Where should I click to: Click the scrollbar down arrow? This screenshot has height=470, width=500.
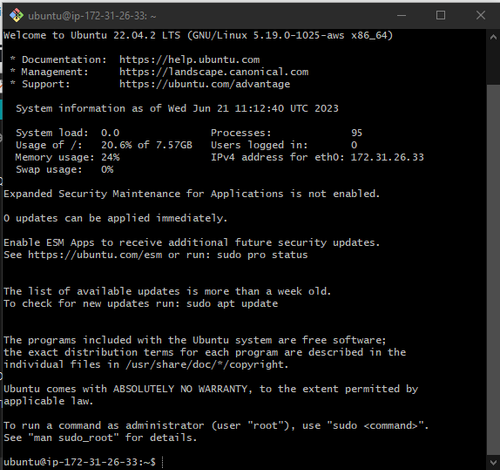[493, 462]
